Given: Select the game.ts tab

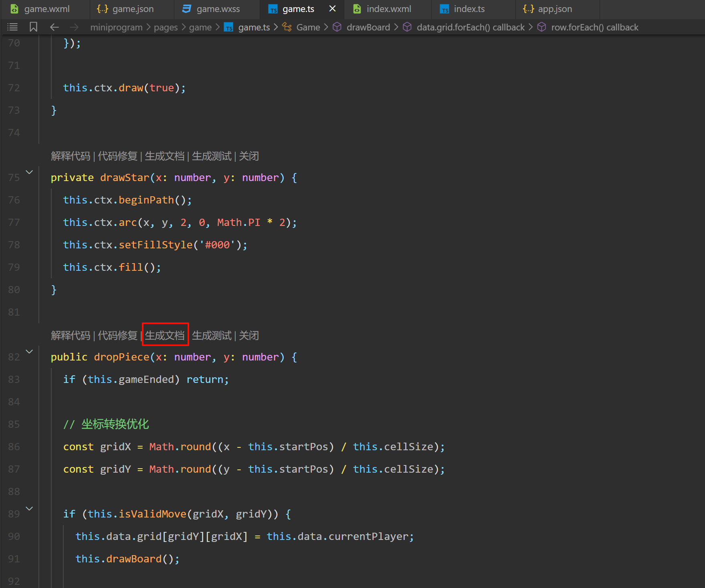Looking at the screenshot, I should click(298, 9).
